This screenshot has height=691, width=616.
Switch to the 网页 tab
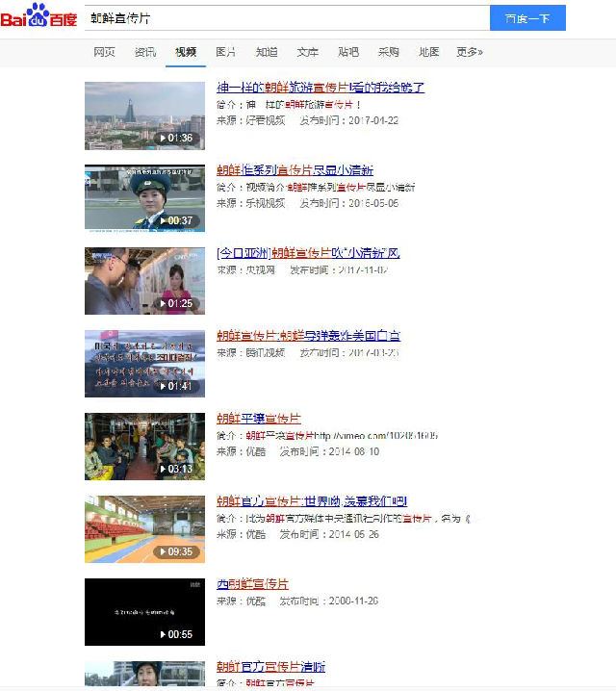click(104, 52)
